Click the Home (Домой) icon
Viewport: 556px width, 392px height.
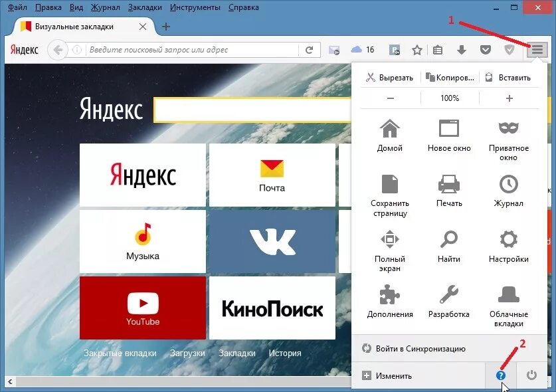(390, 128)
